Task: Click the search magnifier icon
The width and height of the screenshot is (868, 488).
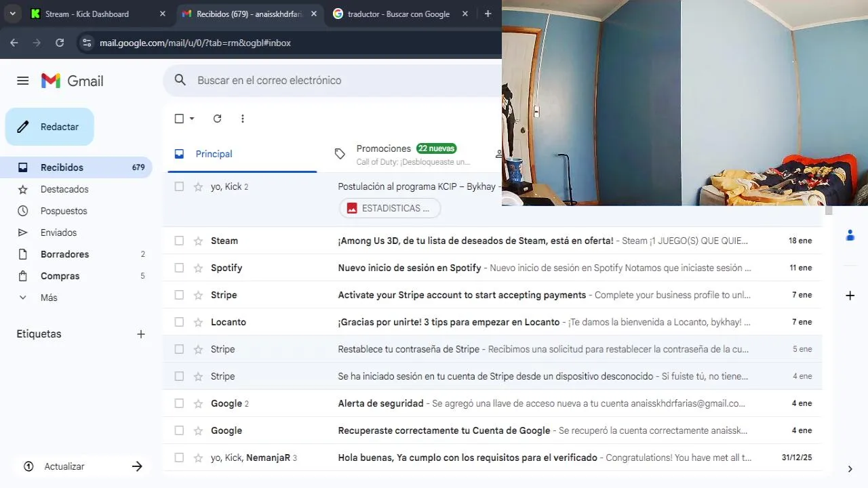Action: pyautogui.click(x=180, y=80)
